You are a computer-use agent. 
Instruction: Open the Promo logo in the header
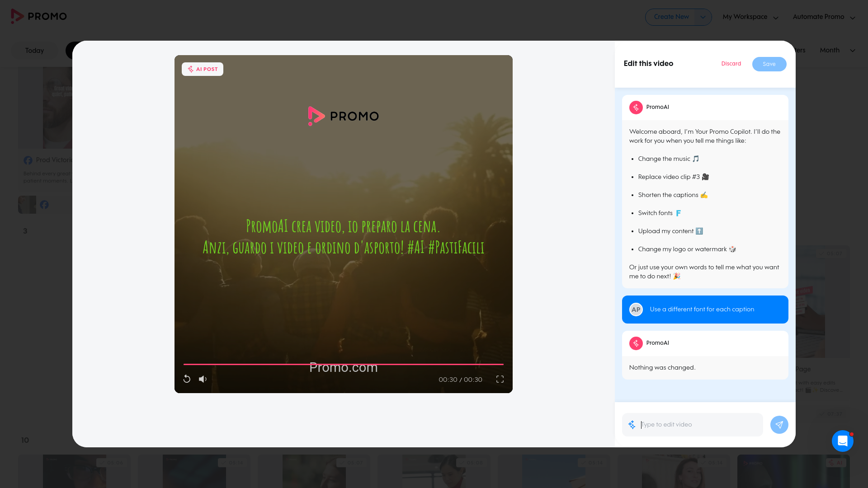coord(39,16)
